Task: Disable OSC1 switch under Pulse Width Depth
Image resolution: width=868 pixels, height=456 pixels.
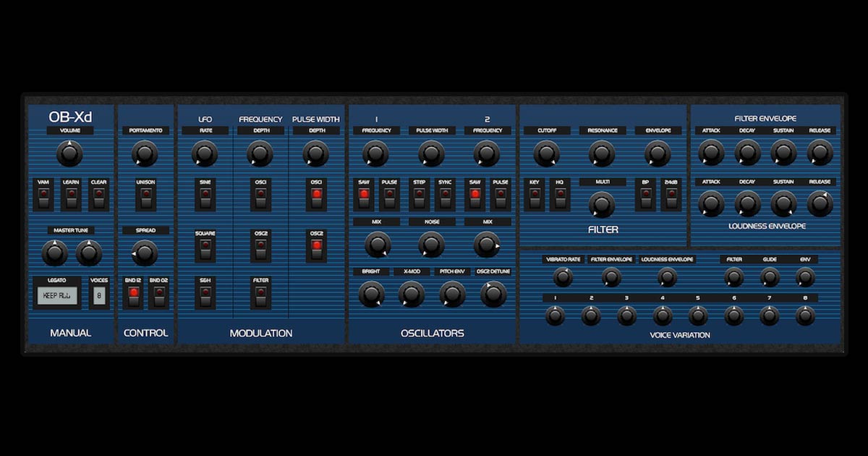Action: point(316,198)
